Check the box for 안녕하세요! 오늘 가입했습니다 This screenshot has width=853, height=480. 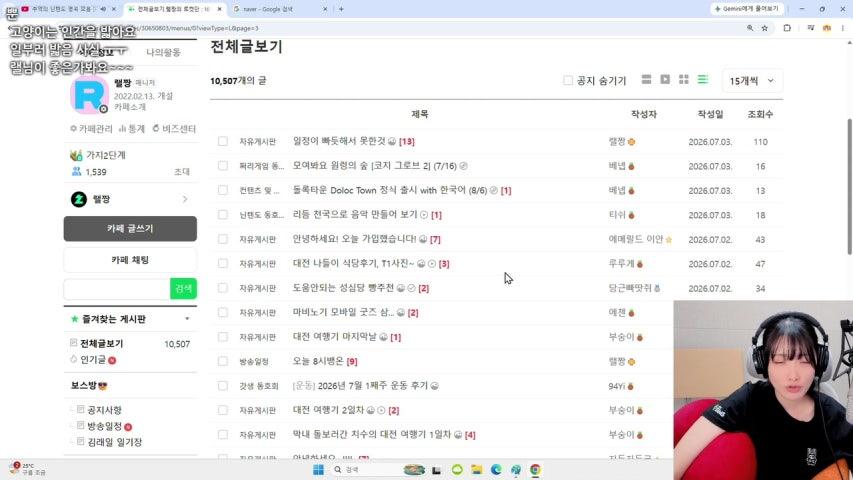tap(222, 239)
